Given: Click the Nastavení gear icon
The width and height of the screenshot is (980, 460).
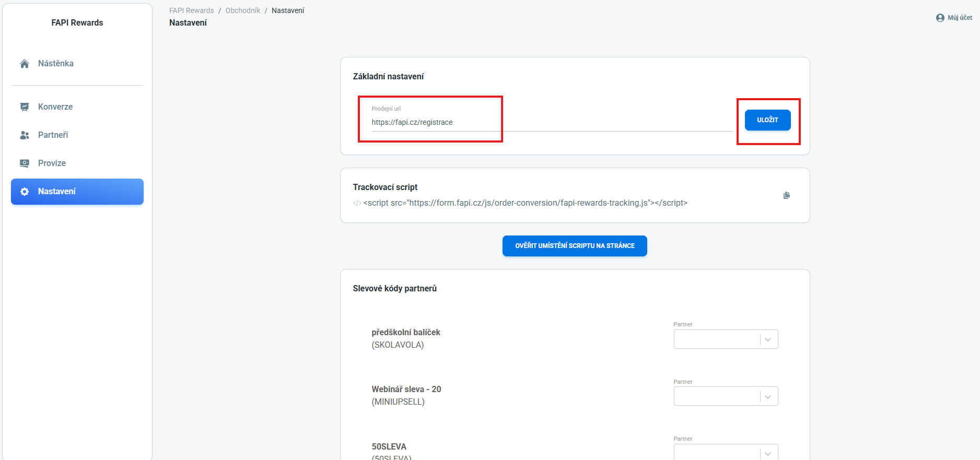Looking at the screenshot, I should point(25,192).
